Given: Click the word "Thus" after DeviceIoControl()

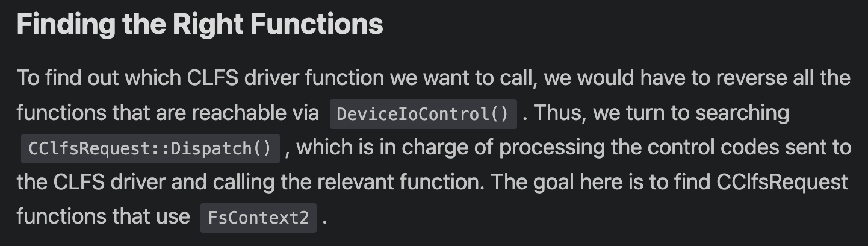Looking at the screenshot, I should click(558, 113).
